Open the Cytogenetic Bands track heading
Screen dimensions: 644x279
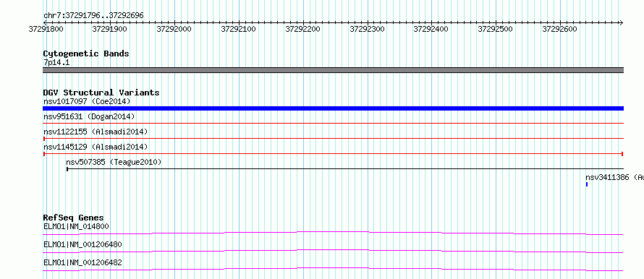[86, 53]
